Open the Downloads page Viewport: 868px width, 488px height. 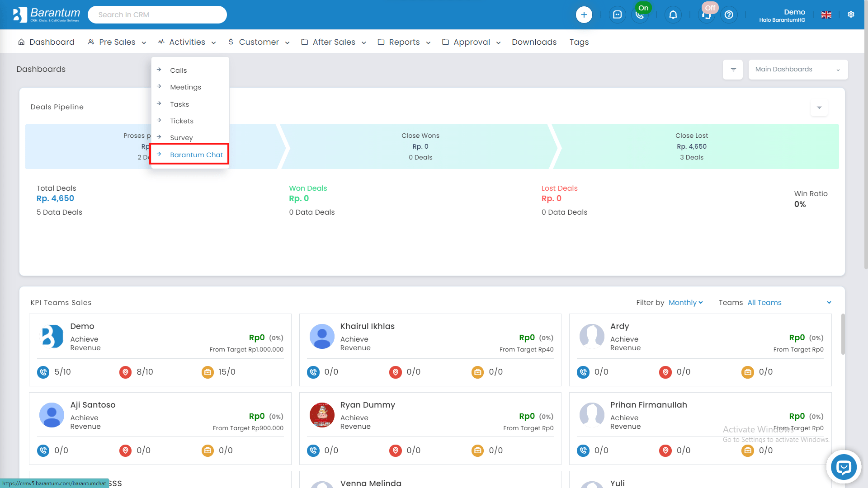pyautogui.click(x=534, y=42)
